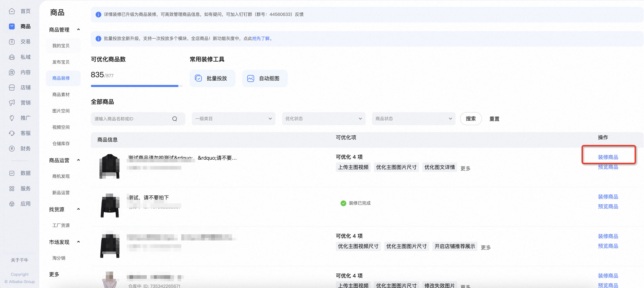644x288 pixels.
Task: Collapse the 市场发现 section
Action: tap(79, 242)
